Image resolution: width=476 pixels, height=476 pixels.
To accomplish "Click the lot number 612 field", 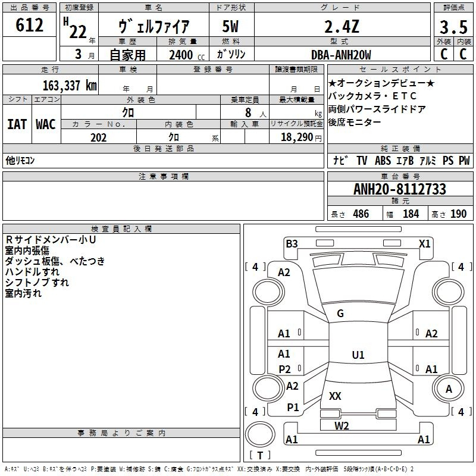I will click(x=29, y=25).
